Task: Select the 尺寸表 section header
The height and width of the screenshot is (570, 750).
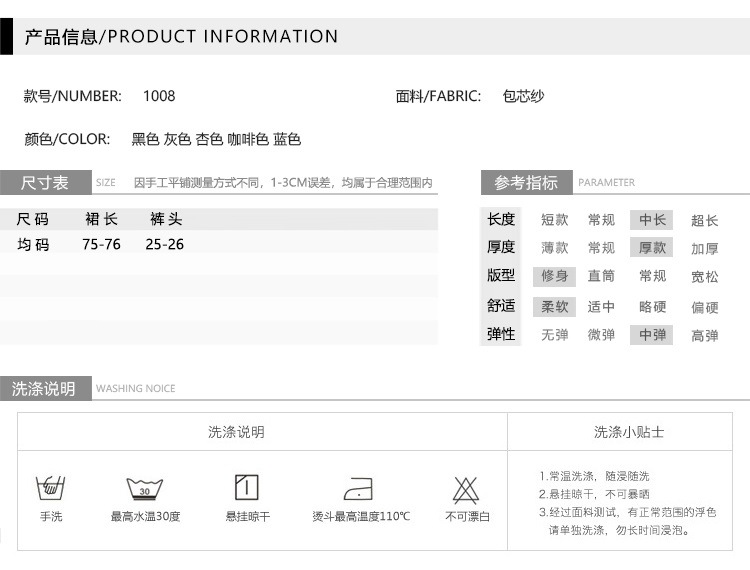Action: pos(45,183)
